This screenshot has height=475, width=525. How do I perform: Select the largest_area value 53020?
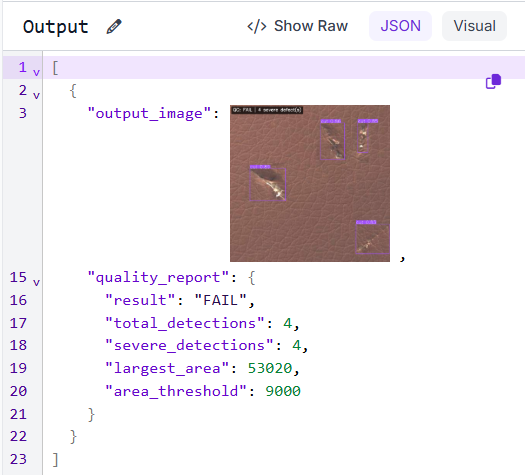pos(270,368)
